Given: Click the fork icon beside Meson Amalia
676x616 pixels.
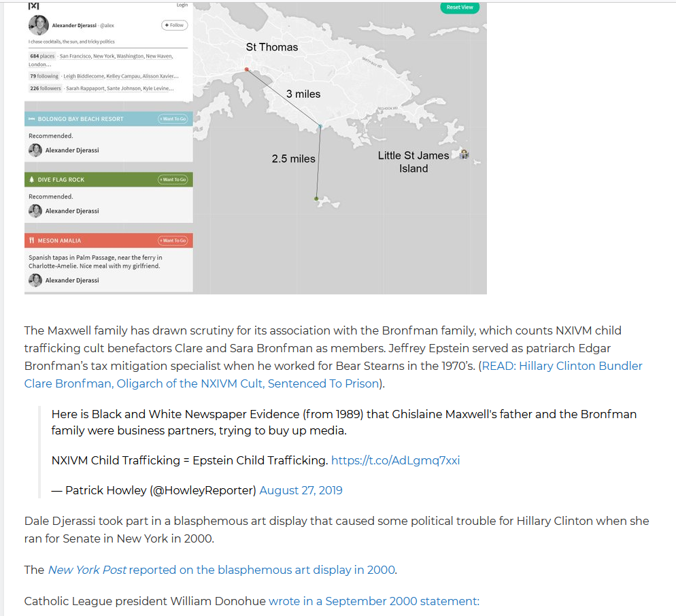Looking at the screenshot, I should pyautogui.click(x=31, y=241).
